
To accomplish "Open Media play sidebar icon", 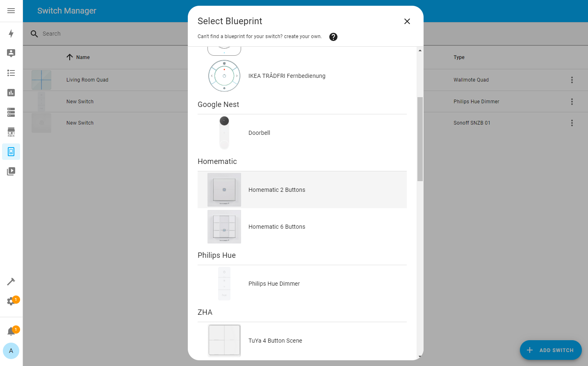I will [x=11, y=171].
